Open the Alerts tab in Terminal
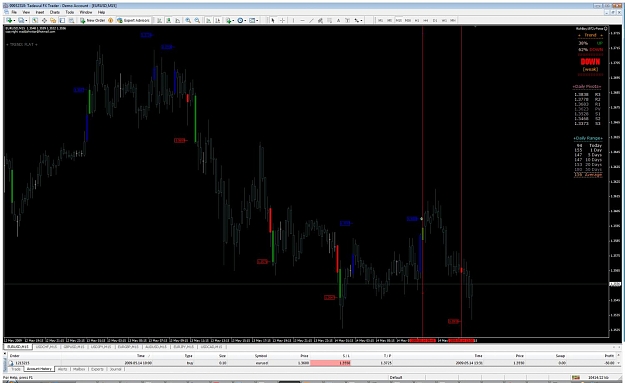625x383 pixels. (x=63, y=369)
